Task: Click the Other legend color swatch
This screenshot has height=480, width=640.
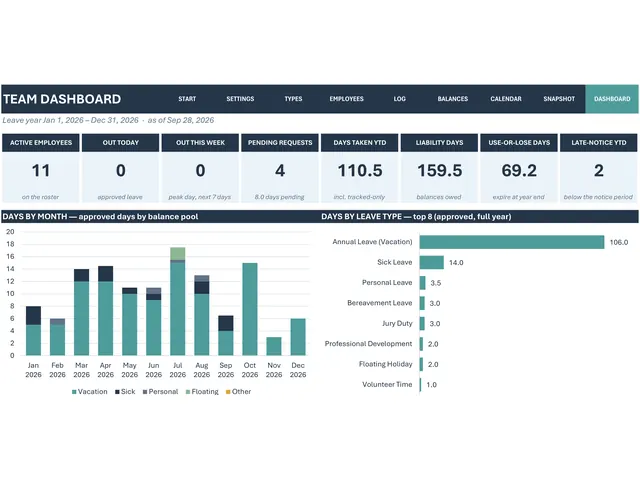Action: pos(228,392)
